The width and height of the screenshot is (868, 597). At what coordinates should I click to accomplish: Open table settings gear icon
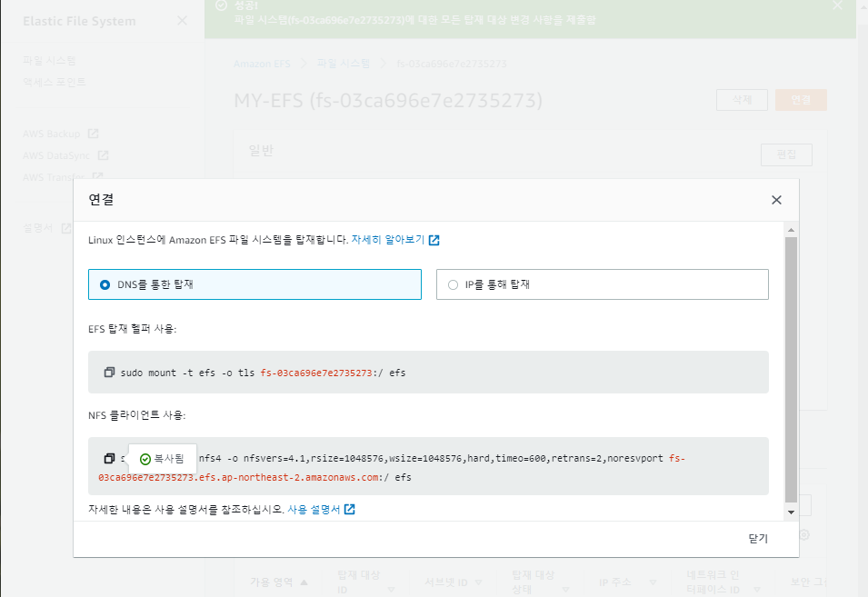[x=804, y=535]
